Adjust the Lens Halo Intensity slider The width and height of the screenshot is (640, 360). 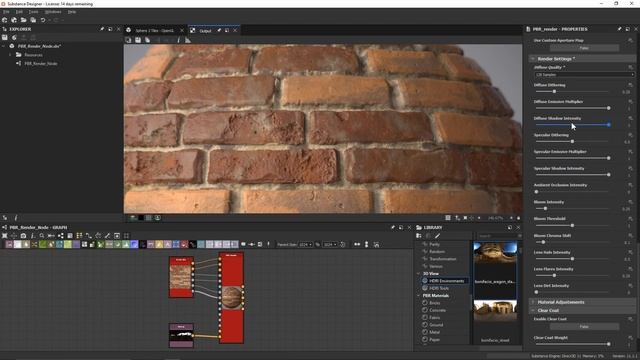tap(572, 259)
